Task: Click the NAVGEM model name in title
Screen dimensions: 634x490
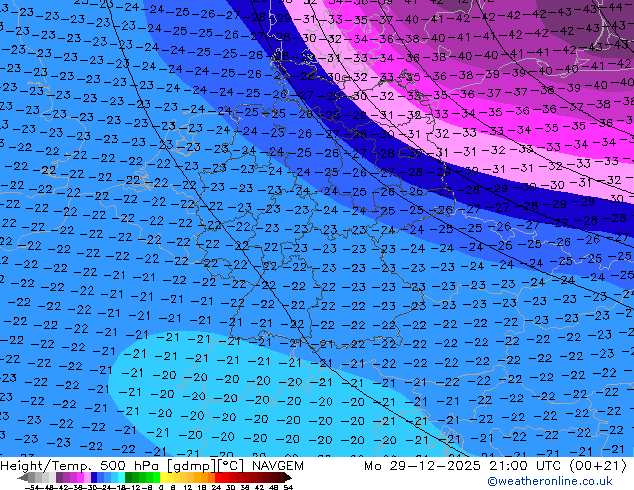Action: 278,466
